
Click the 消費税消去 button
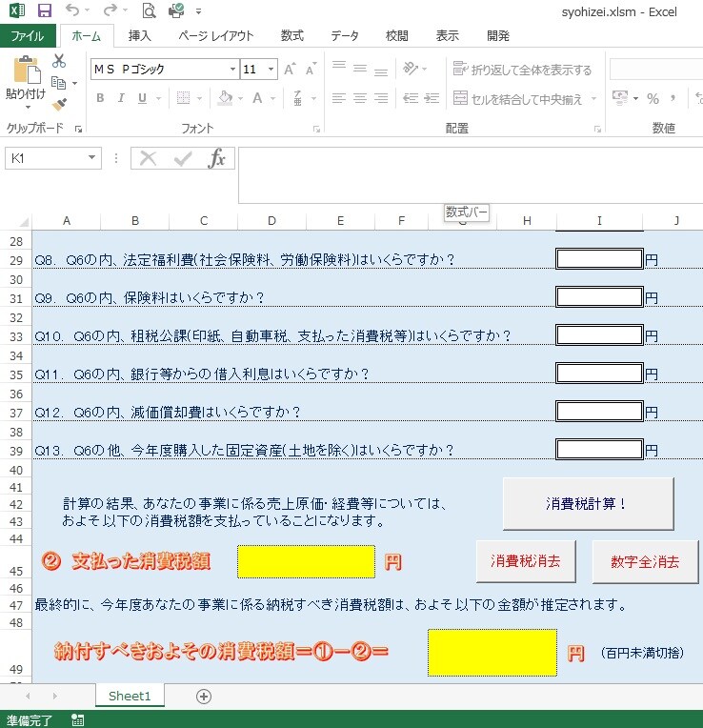click(x=526, y=561)
